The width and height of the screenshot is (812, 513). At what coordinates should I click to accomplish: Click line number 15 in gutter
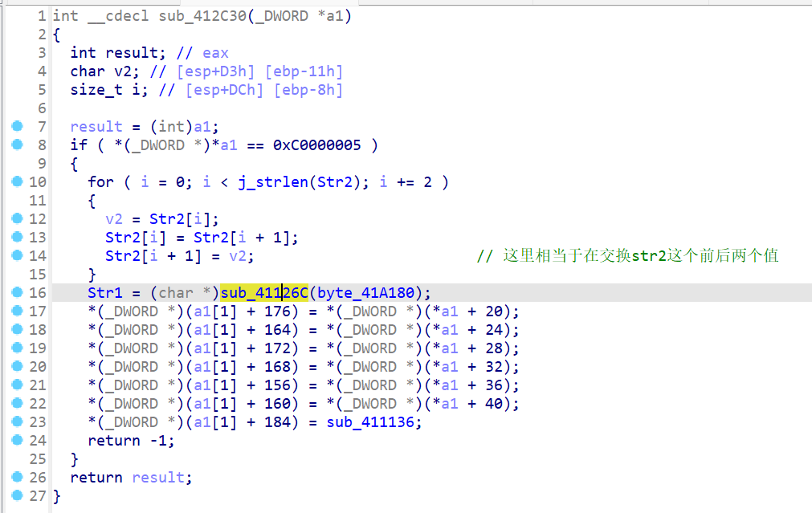tap(37, 275)
